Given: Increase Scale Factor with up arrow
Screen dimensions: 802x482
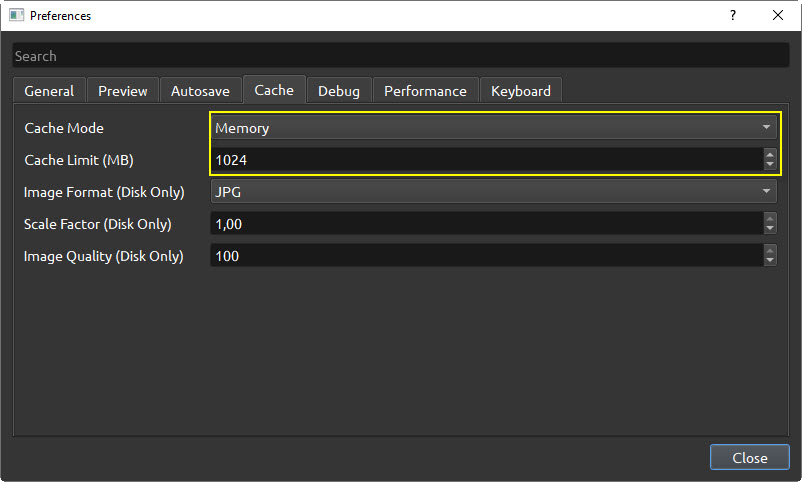Looking at the screenshot, I should (x=770, y=218).
